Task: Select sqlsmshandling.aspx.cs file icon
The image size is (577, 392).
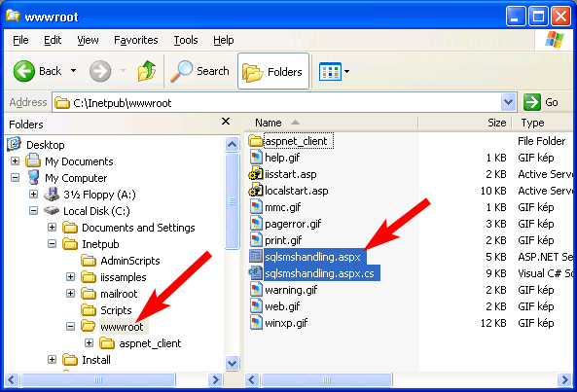Action: tap(256, 273)
